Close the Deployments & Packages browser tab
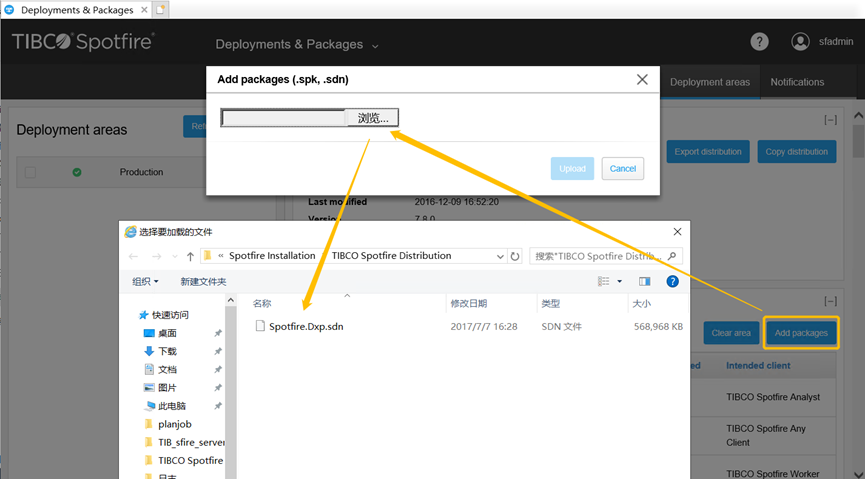865x479 pixels. coord(144,10)
